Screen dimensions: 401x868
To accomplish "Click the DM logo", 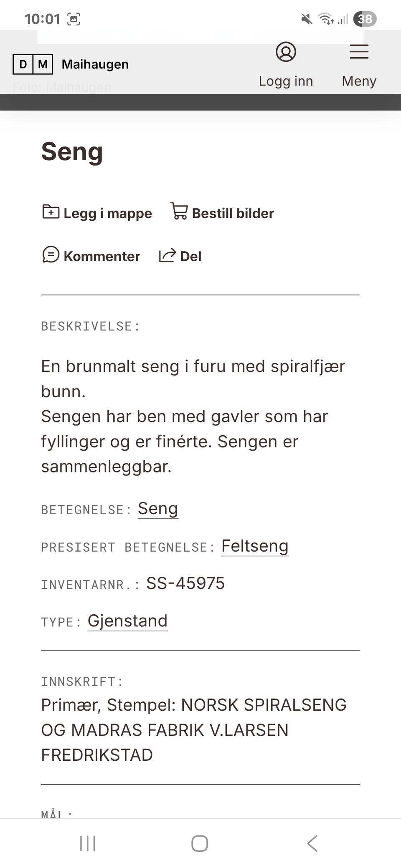I will point(32,64).
